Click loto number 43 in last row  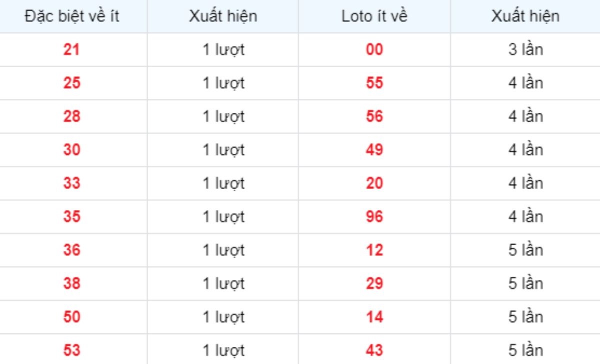coord(374,350)
